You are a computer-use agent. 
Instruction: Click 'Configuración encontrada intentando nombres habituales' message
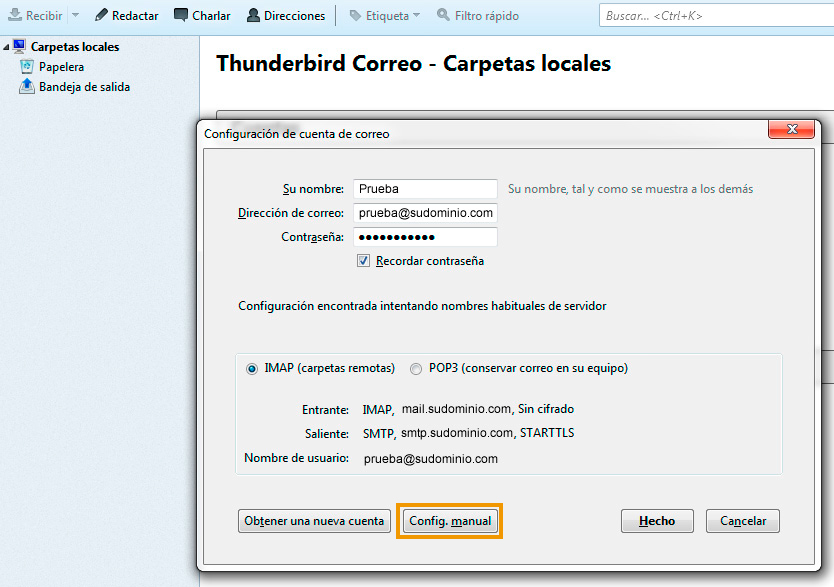point(422,306)
